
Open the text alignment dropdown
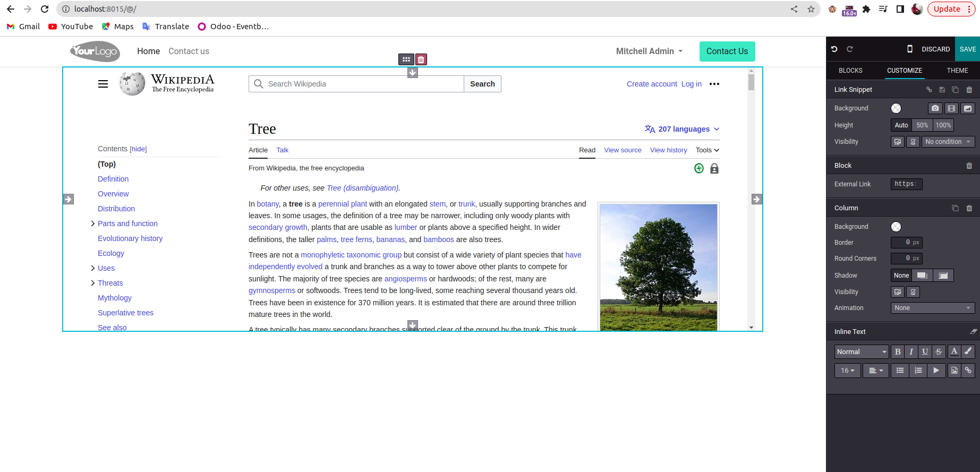(x=876, y=371)
